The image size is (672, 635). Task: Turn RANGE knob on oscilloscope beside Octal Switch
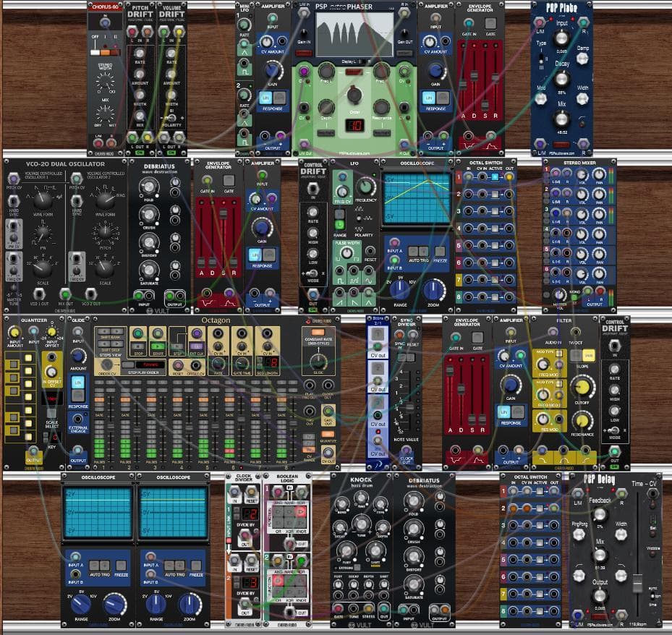click(400, 289)
